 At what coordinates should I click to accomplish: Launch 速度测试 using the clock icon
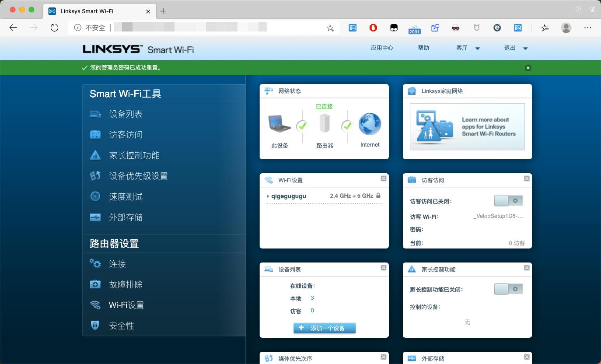(95, 196)
